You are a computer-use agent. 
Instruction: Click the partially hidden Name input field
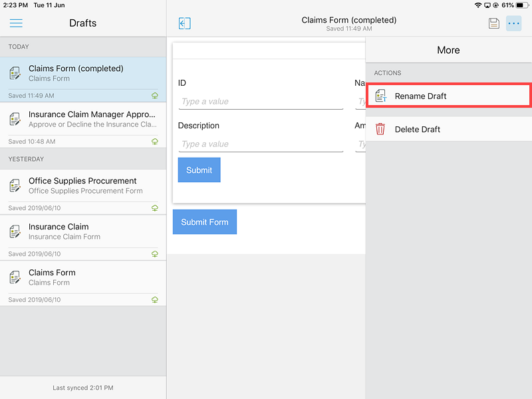click(360, 102)
